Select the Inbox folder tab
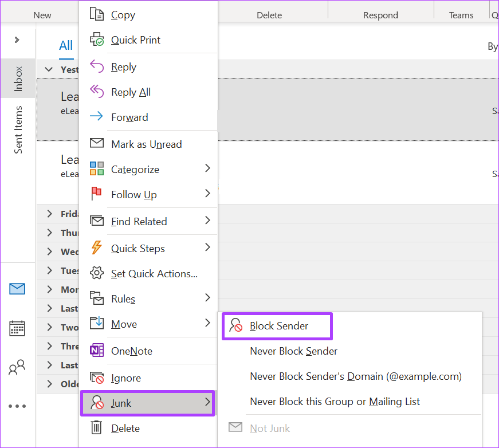Viewport: 499px width, 448px height. [x=18, y=78]
